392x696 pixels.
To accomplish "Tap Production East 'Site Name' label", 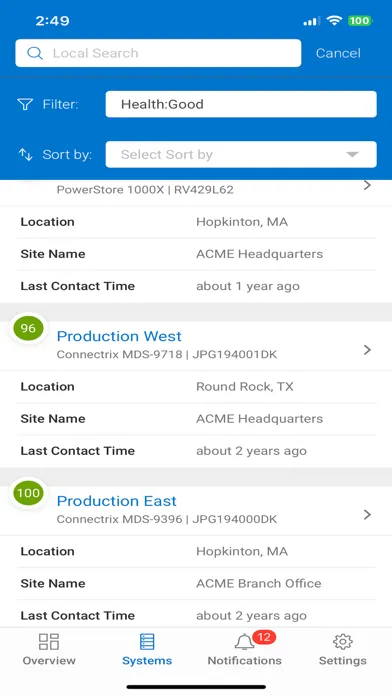I will point(53,583).
